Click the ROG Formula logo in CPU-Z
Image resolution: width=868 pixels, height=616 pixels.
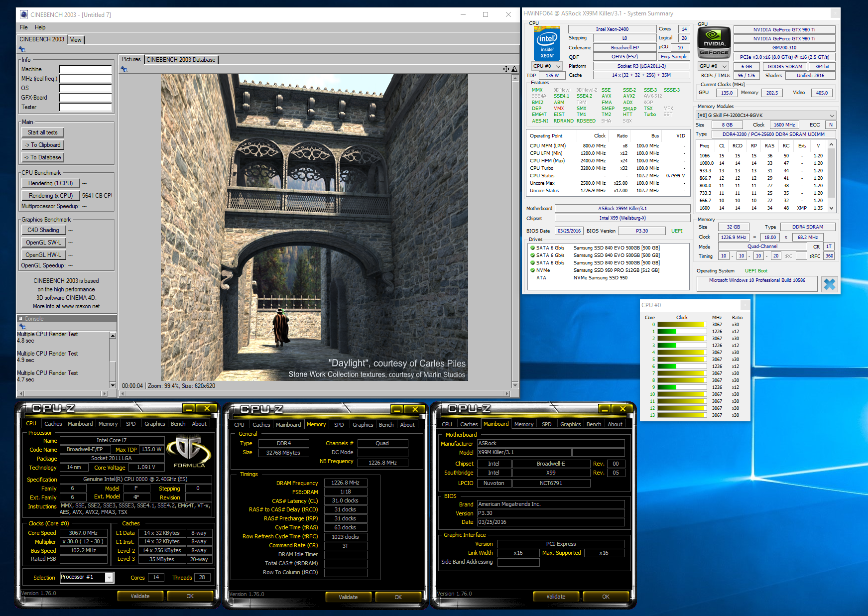tap(189, 452)
